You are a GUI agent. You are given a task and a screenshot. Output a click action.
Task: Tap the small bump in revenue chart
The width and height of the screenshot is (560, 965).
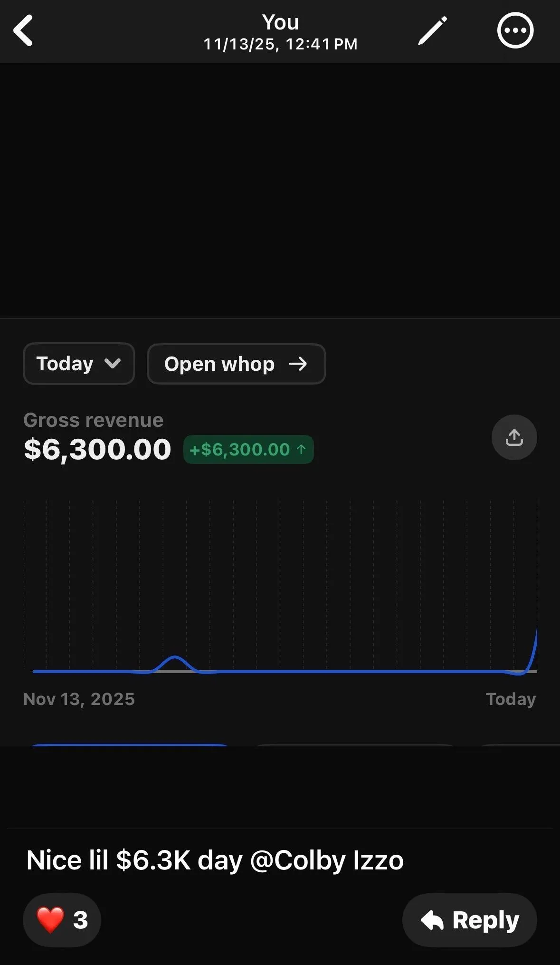coord(175,663)
